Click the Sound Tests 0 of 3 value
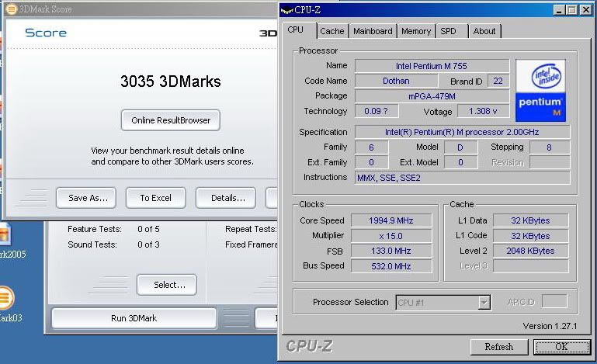The height and width of the screenshot is (364, 597). coord(148,244)
